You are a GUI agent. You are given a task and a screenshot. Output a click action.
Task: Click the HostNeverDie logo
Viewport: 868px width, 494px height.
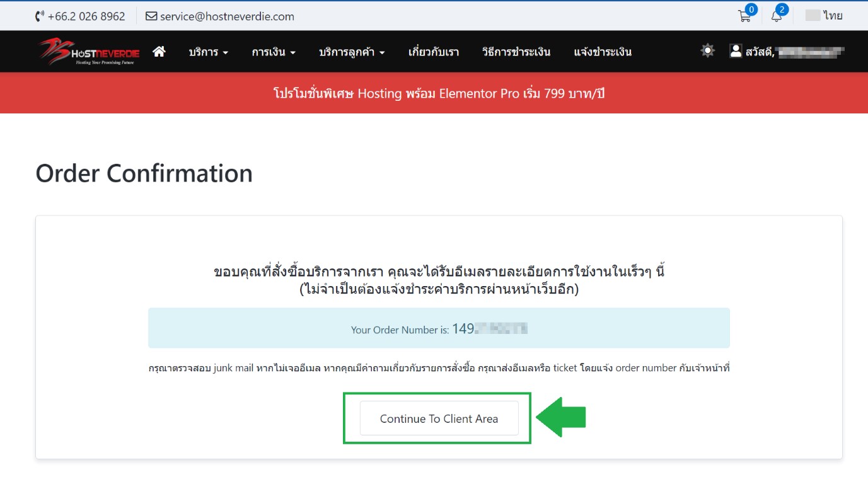coord(88,52)
